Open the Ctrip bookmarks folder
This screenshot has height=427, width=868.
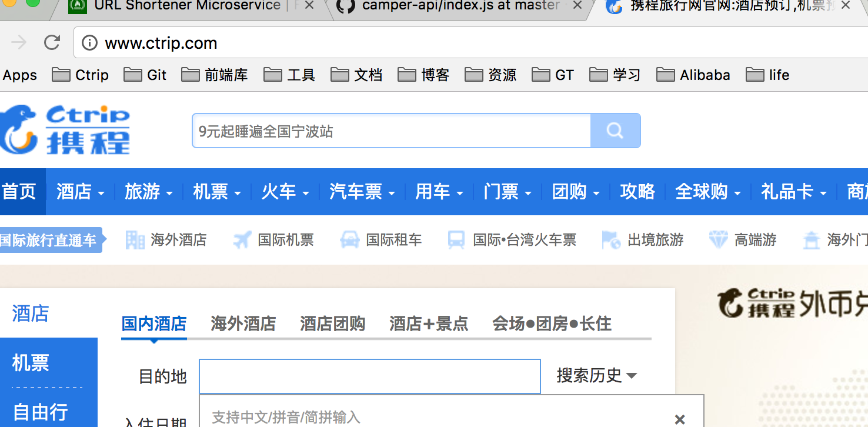81,75
